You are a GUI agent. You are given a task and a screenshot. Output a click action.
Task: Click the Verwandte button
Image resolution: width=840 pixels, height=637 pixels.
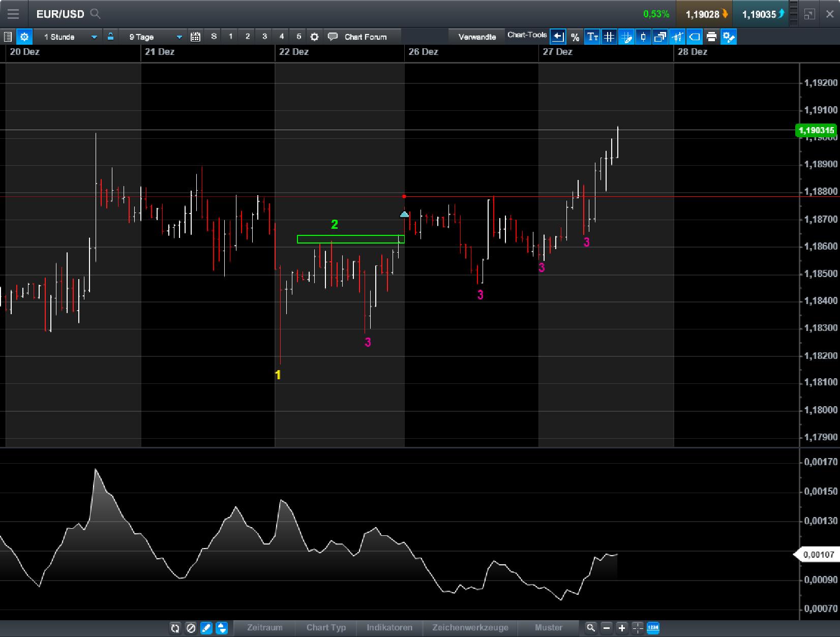coord(477,36)
